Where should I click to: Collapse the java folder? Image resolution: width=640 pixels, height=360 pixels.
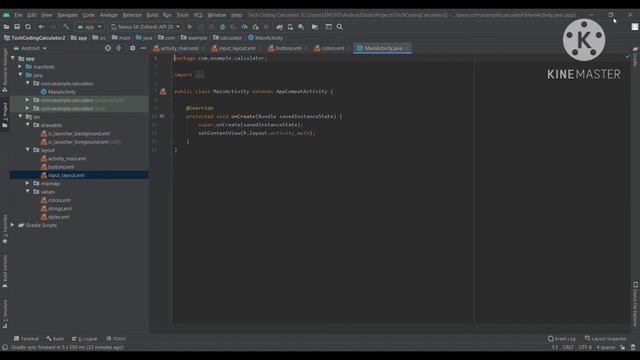[x=20, y=75]
